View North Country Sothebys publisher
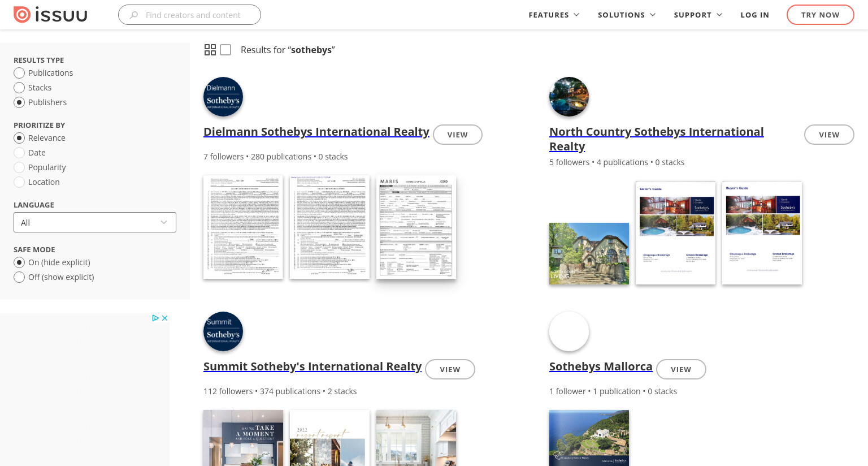868x466 pixels. [x=829, y=135]
